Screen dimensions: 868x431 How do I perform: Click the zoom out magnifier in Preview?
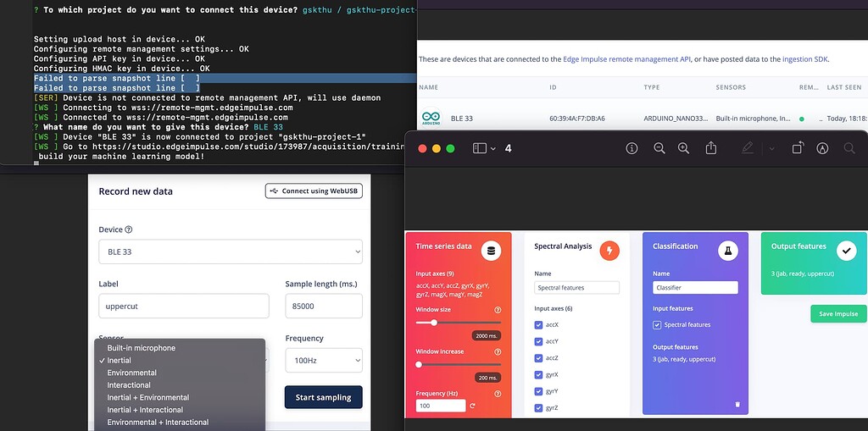(x=659, y=148)
